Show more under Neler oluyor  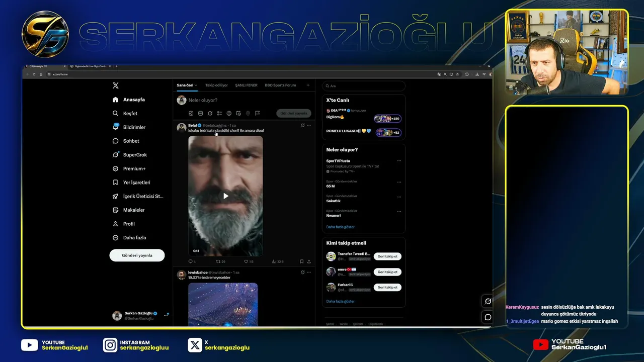[340, 227]
